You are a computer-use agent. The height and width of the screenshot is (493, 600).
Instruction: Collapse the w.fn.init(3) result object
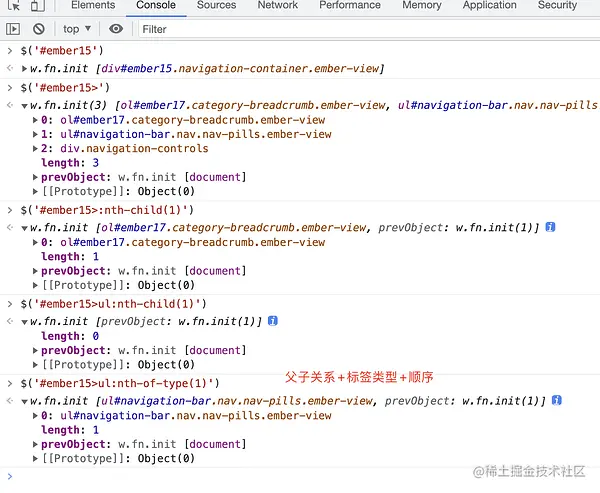[24, 106]
